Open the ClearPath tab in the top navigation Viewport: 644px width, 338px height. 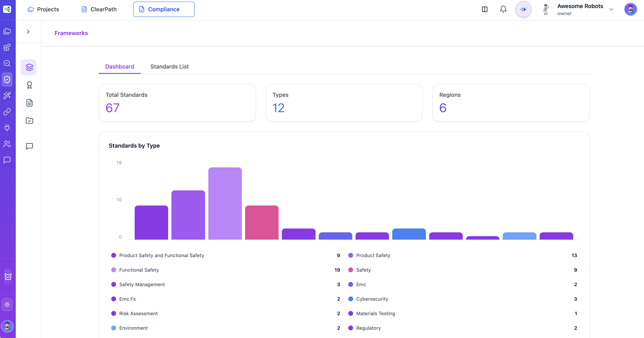99,9
